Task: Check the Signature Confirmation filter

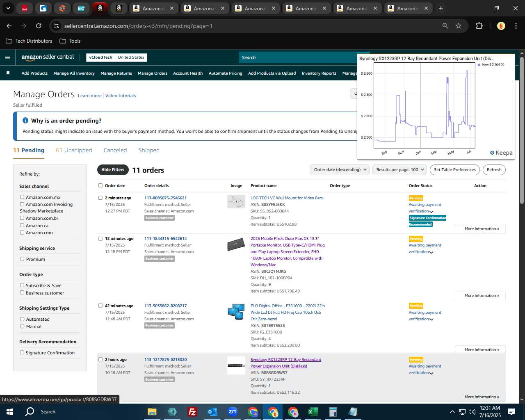Action: click(22, 352)
